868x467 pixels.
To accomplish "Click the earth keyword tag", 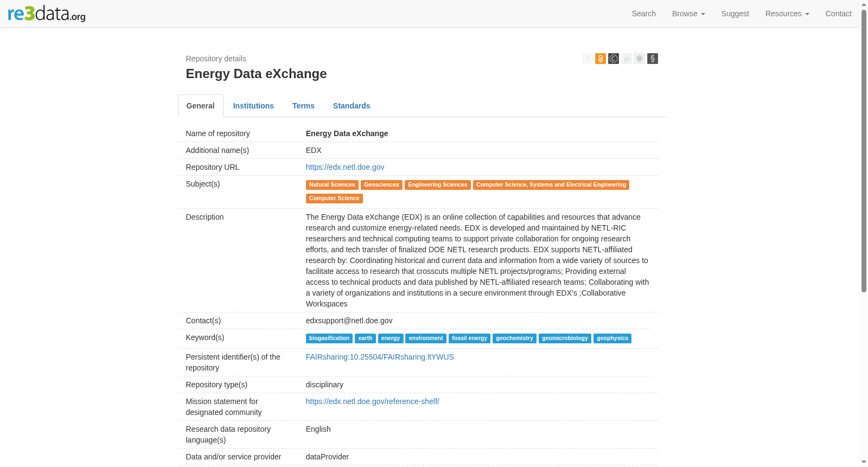I will click(x=365, y=338).
